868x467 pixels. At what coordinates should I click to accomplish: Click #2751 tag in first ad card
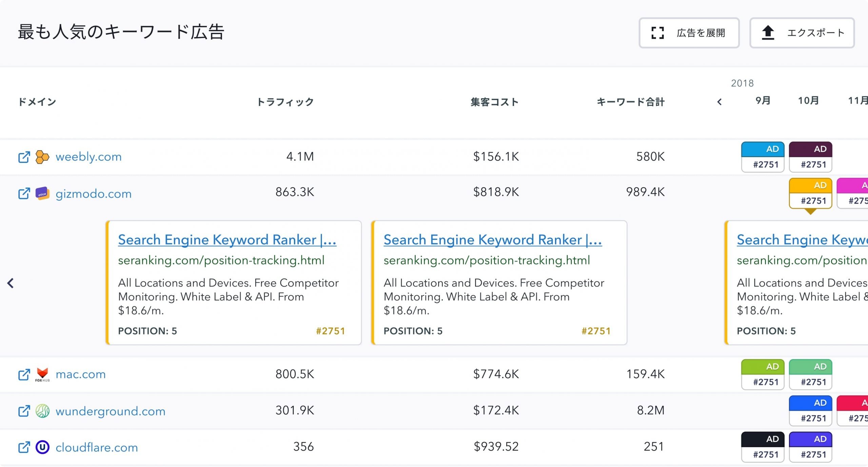coord(331,331)
